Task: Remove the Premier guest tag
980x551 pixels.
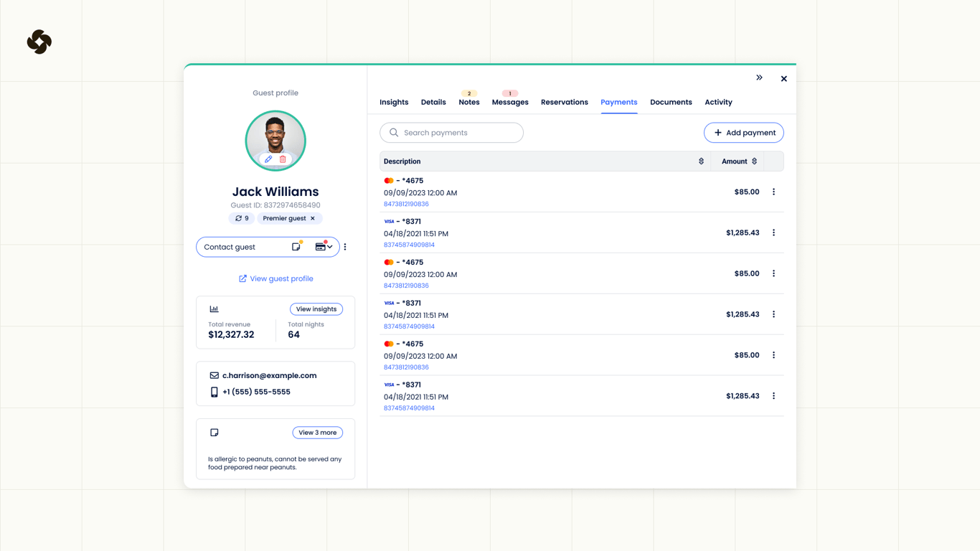Action: coord(311,218)
